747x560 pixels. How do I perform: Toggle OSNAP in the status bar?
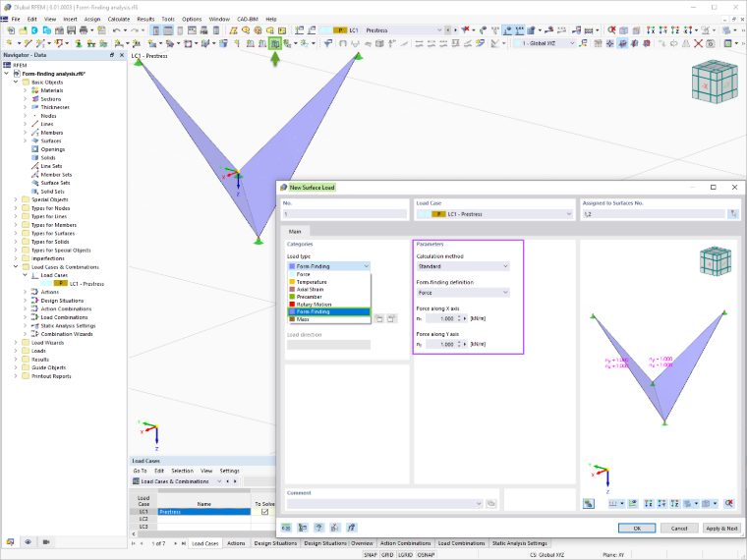point(426,555)
